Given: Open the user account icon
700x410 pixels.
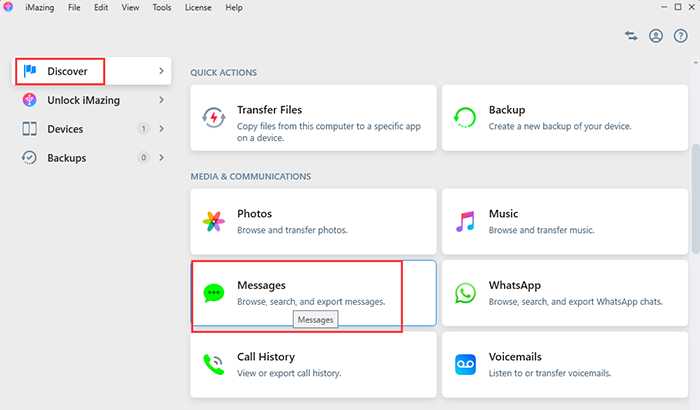Looking at the screenshot, I should click(656, 36).
